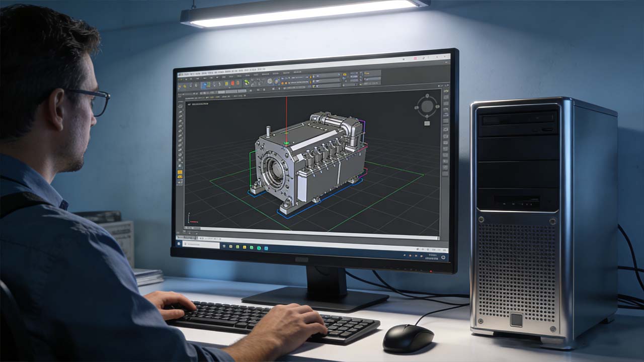
Task: Select the blue highlighted tool in the toolbar
Action: tap(205, 85)
